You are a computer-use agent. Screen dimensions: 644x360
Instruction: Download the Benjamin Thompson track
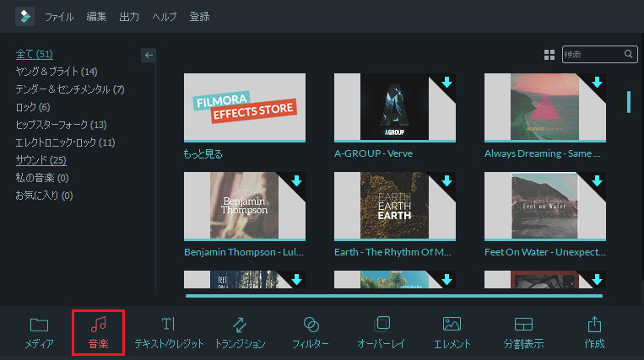[296, 180]
